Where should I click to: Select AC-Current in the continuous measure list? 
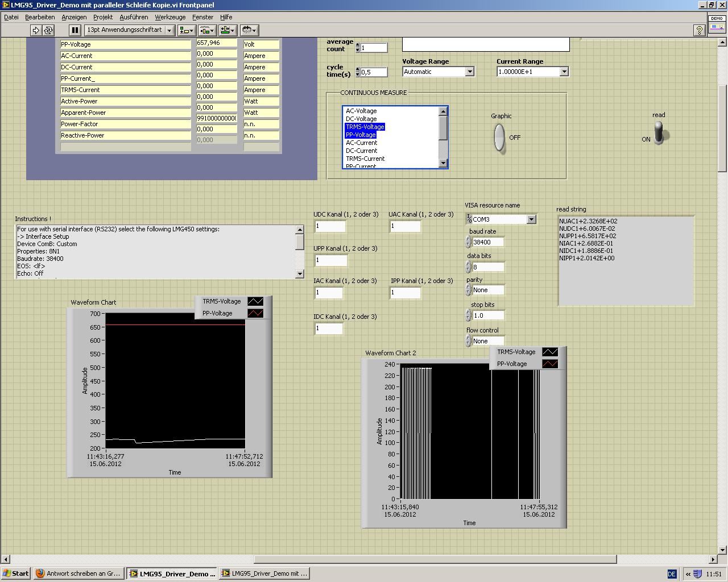(x=361, y=143)
